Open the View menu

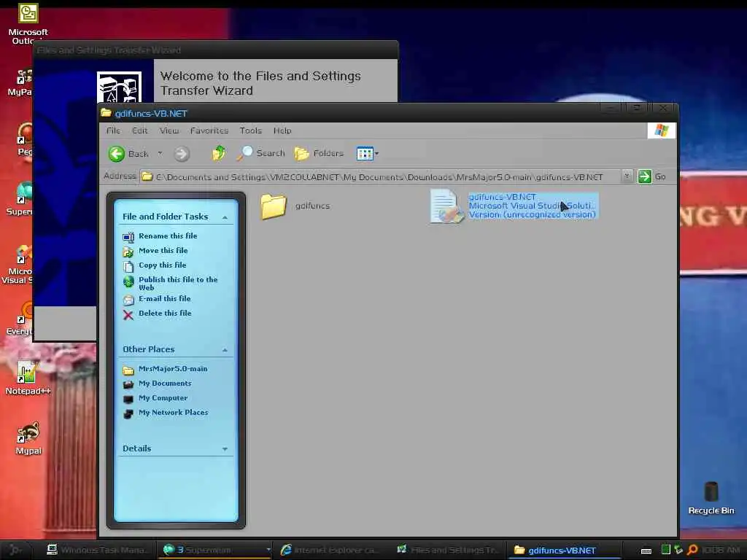169,131
